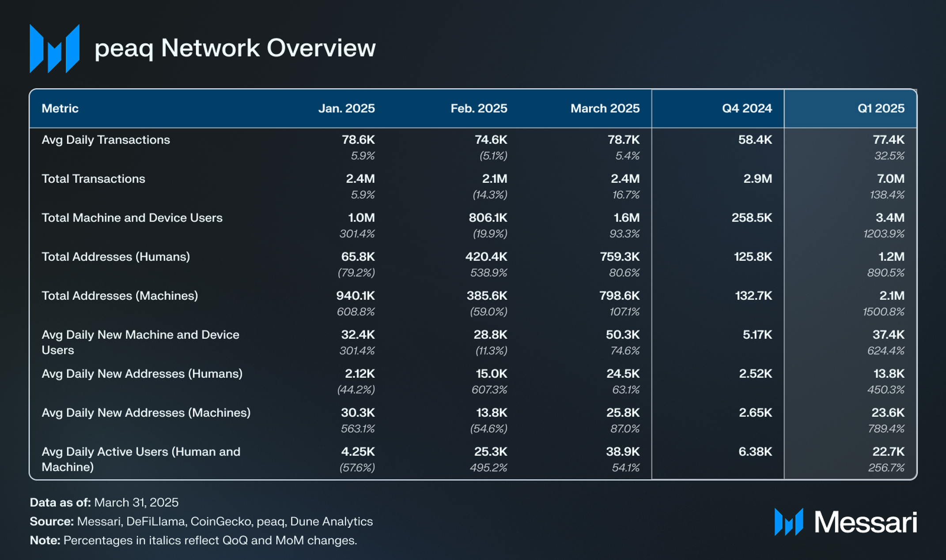Click the Total Addresses (Humans) label

point(116,257)
